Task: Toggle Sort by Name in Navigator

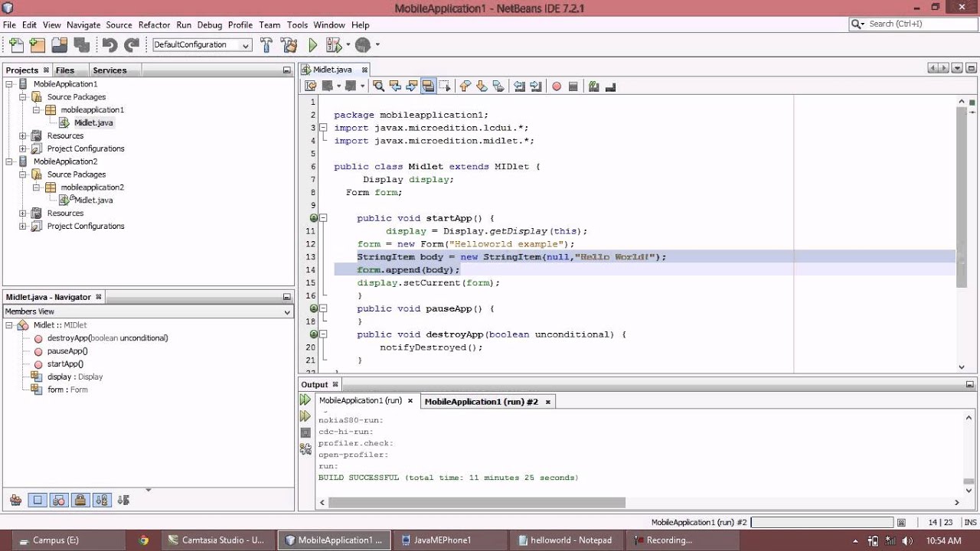Action: 101,500
